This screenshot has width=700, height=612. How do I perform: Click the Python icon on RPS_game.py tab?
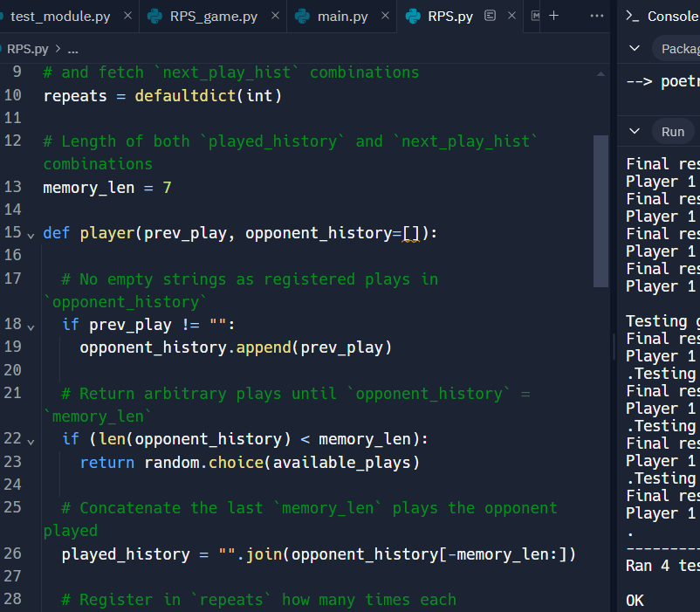pos(154,16)
